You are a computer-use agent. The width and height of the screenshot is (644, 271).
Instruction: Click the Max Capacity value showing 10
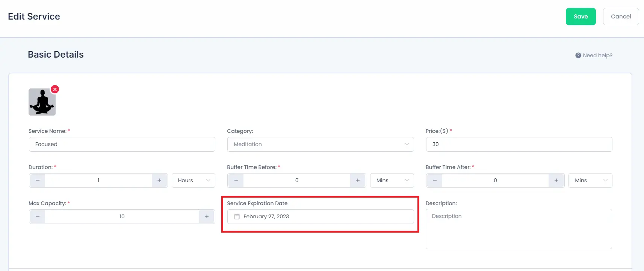122,216
